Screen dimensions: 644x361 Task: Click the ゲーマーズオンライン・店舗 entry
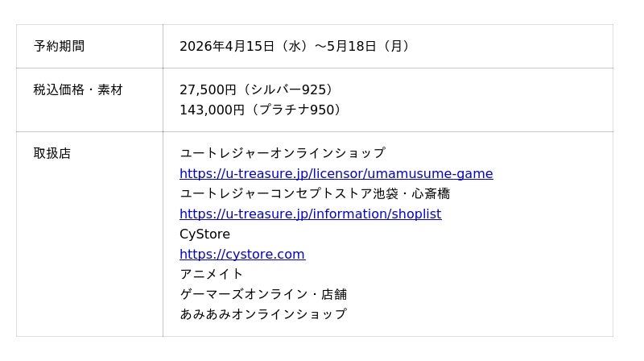tap(262, 294)
